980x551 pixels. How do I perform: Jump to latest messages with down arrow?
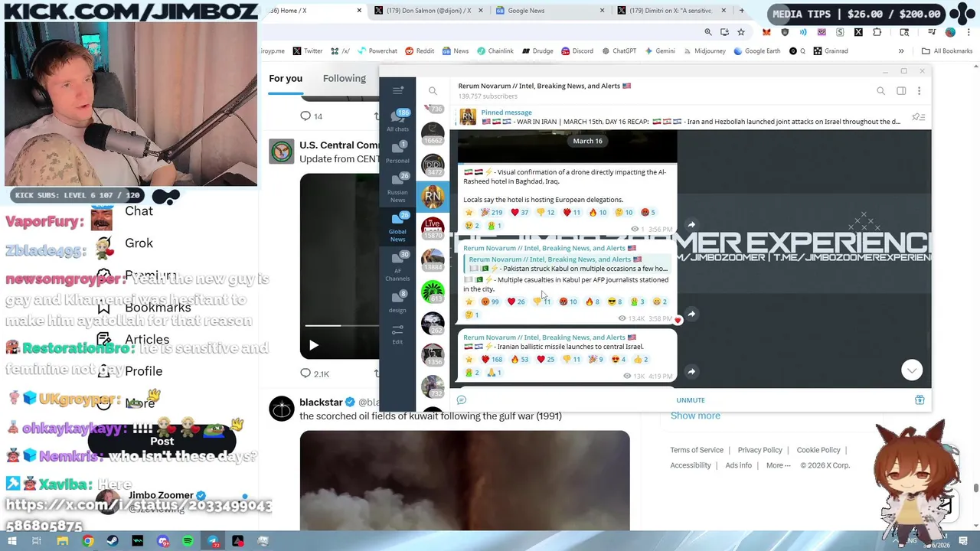click(911, 370)
